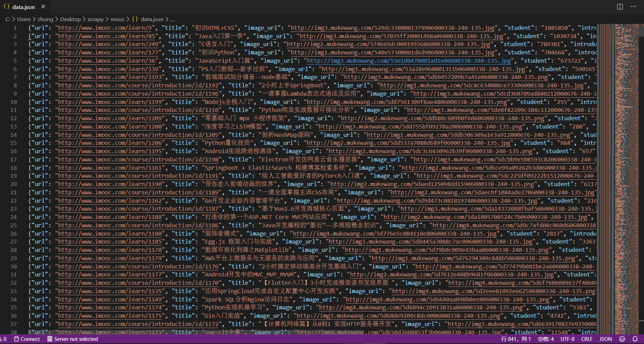Change indentation via 空格: 4
644x344 pixels.
pos(546,339)
